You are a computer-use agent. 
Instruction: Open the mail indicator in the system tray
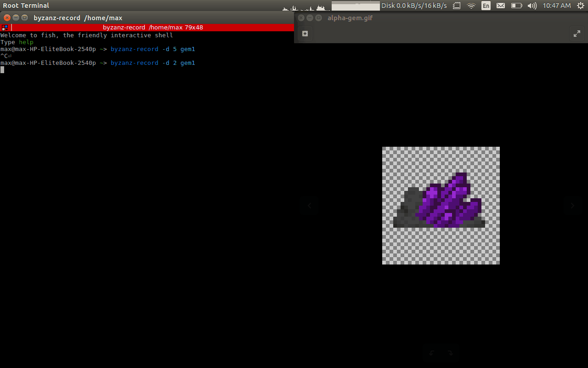pyautogui.click(x=500, y=6)
